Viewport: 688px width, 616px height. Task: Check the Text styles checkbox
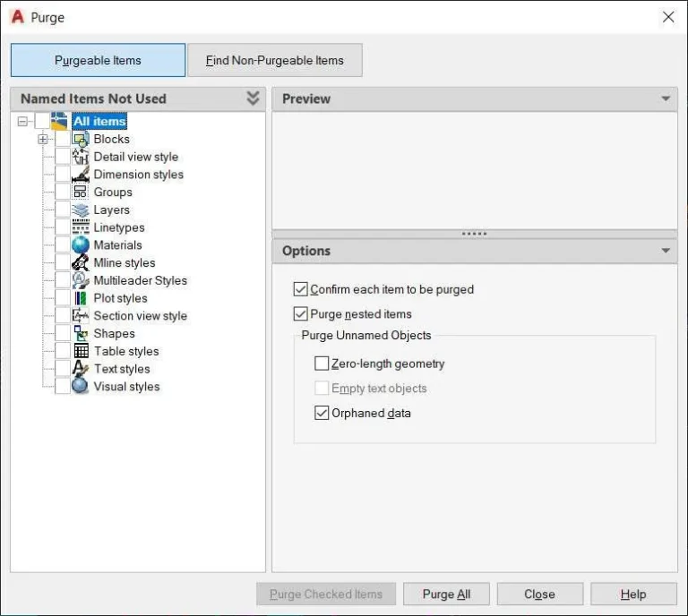(x=63, y=369)
